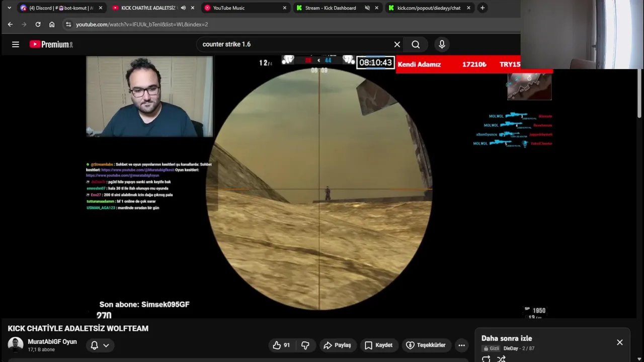View site information for youtube.com
Viewport: 644px width, 362px height.
point(68,24)
